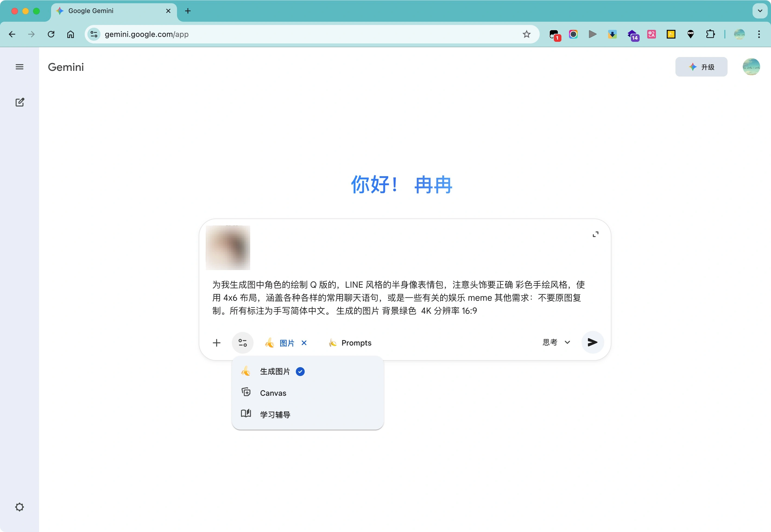Uncheck the selected 生成图片 option
Image resolution: width=771 pixels, height=532 pixels.
[275, 371]
